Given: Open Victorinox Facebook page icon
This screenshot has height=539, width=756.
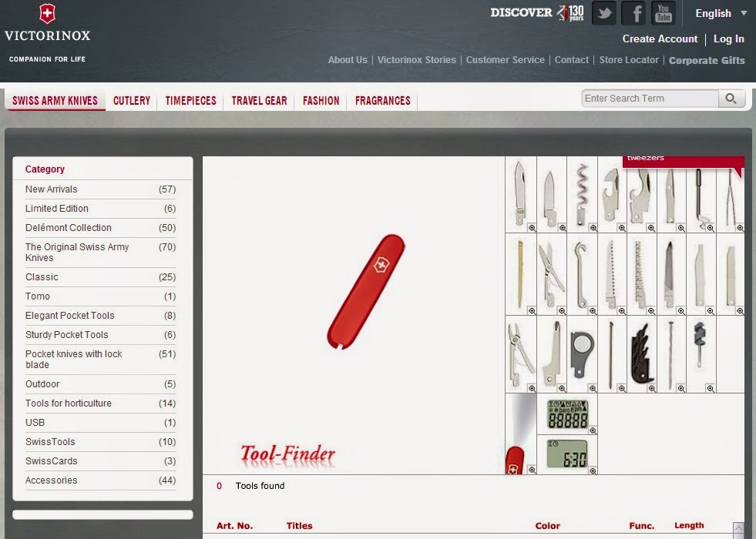Looking at the screenshot, I should click(633, 13).
